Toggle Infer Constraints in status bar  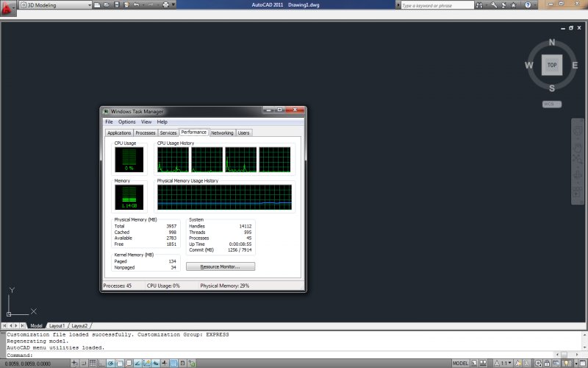tap(74, 363)
